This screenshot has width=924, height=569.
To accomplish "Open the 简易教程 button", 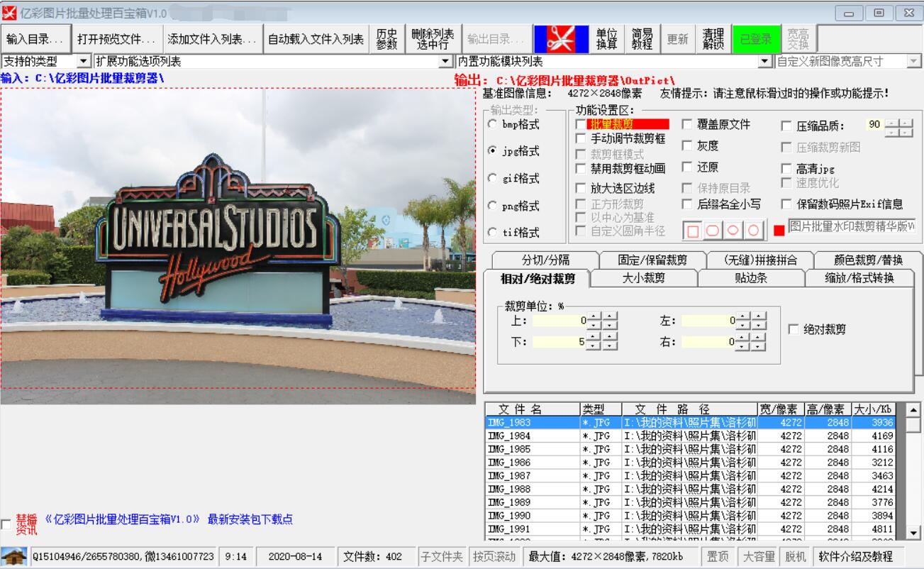I will click(x=642, y=39).
